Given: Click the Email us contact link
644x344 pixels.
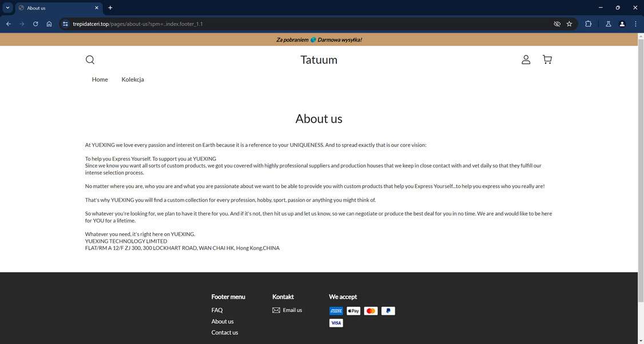Looking at the screenshot, I should click(292, 310).
